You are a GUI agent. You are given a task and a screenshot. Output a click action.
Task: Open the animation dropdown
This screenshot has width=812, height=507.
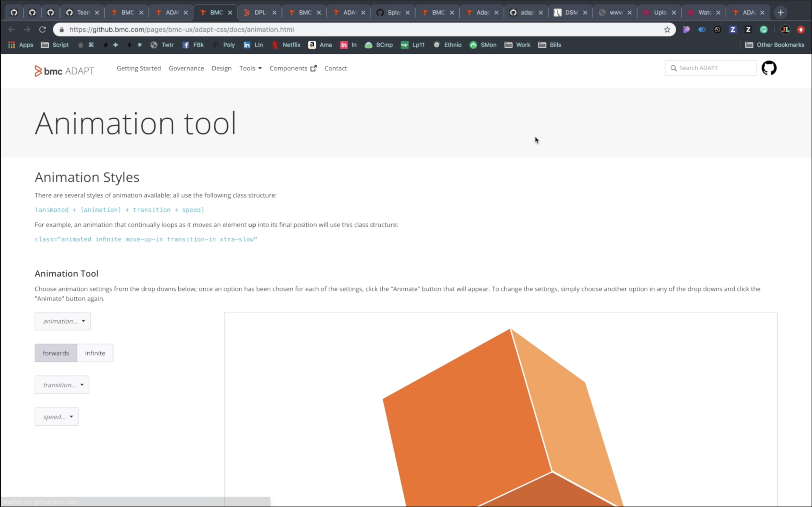[x=62, y=321]
